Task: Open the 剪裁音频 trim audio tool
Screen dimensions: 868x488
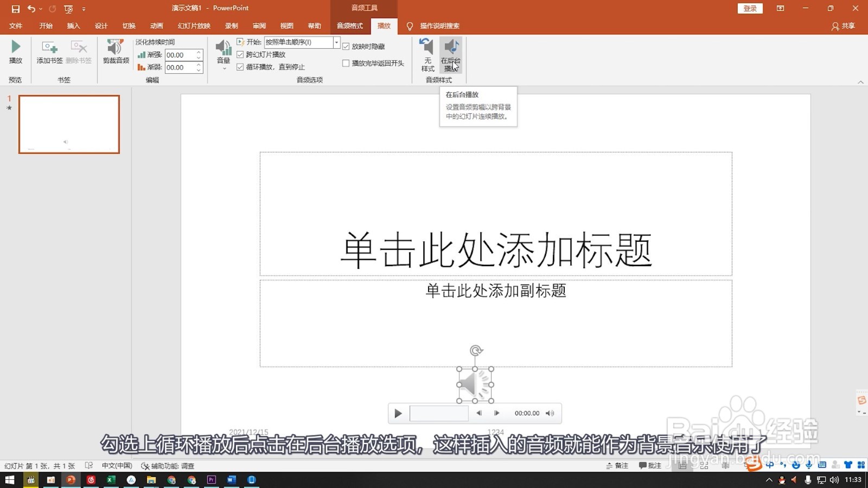Action: [x=114, y=53]
